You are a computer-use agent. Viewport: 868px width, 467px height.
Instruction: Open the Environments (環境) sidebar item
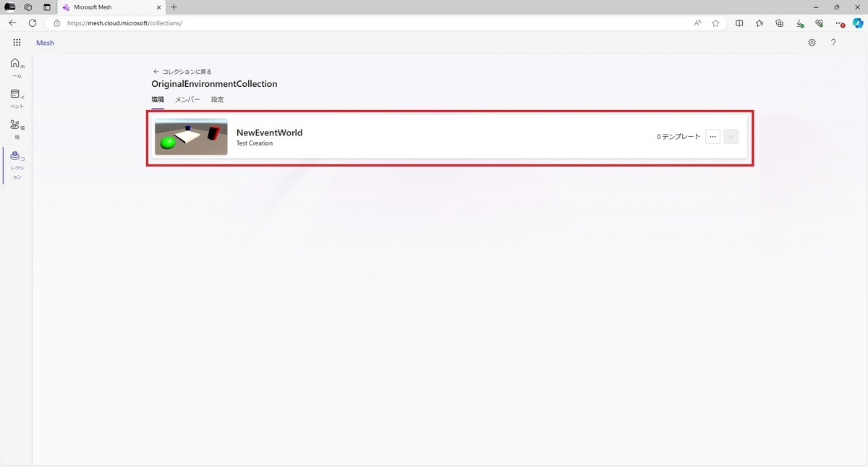[x=17, y=130]
